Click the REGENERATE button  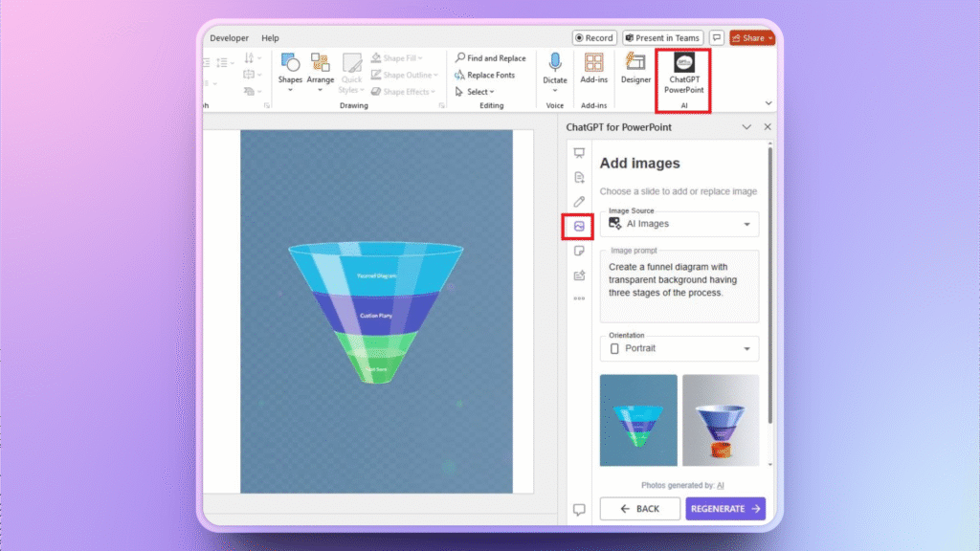pos(725,509)
